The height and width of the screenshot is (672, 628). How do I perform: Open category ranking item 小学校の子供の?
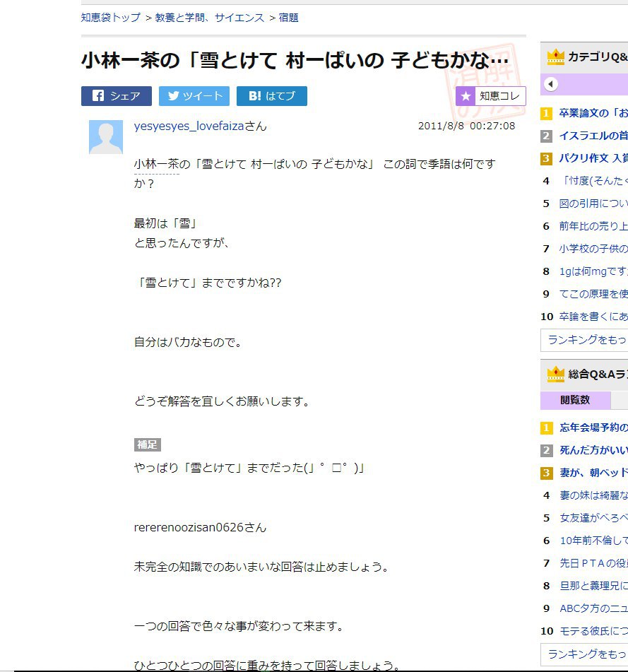593,249
